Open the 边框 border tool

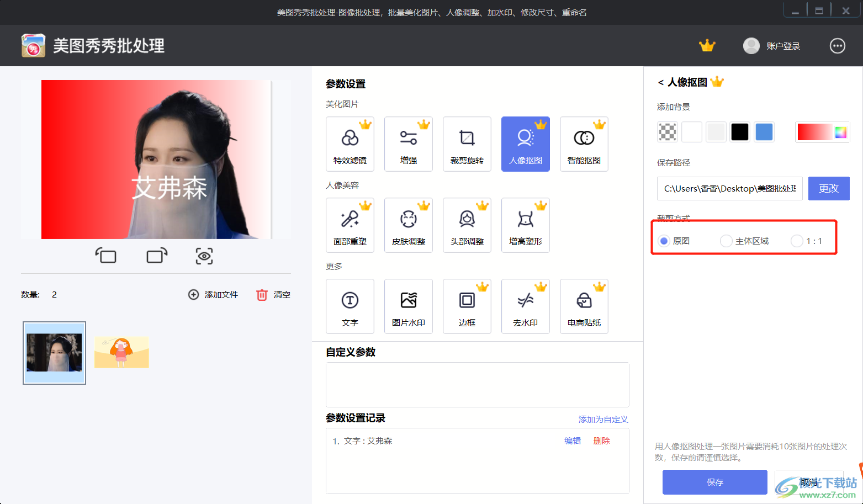tap(467, 306)
